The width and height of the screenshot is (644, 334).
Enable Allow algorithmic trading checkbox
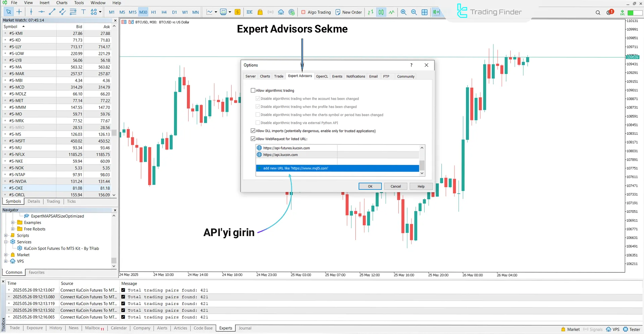(253, 91)
